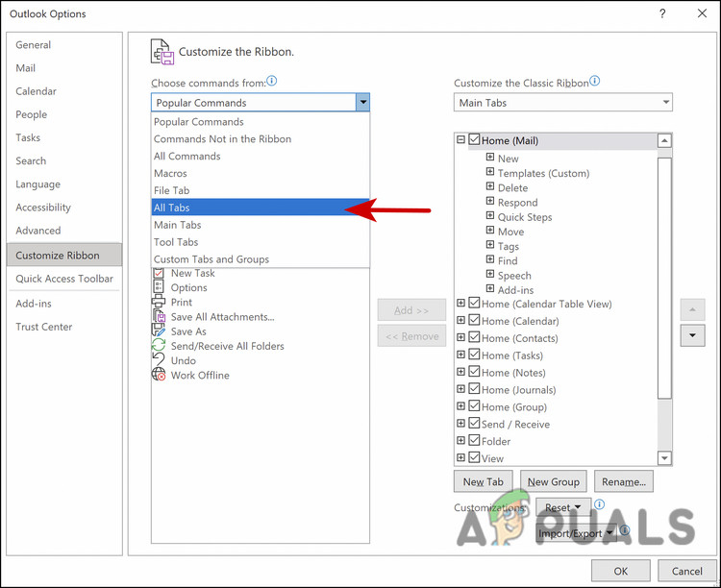This screenshot has width=721, height=588.
Task: Click the Popular Commands dropdown arrow
Action: click(x=362, y=103)
